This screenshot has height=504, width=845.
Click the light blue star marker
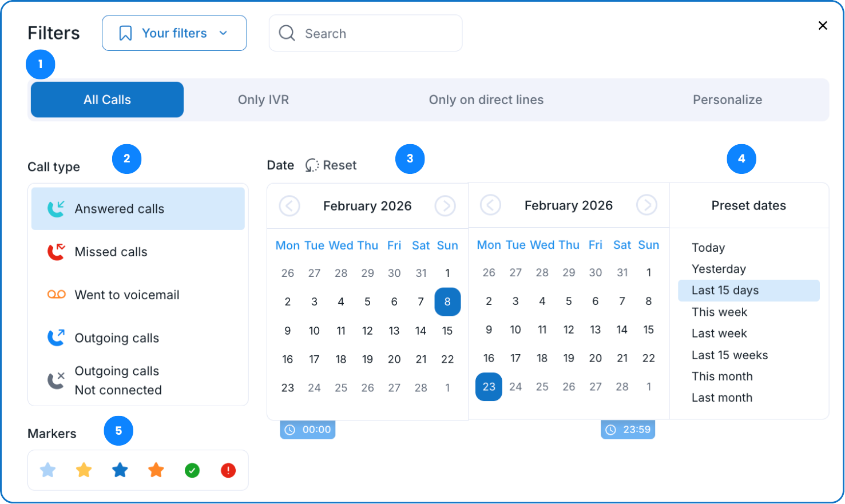[x=48, y=470]
